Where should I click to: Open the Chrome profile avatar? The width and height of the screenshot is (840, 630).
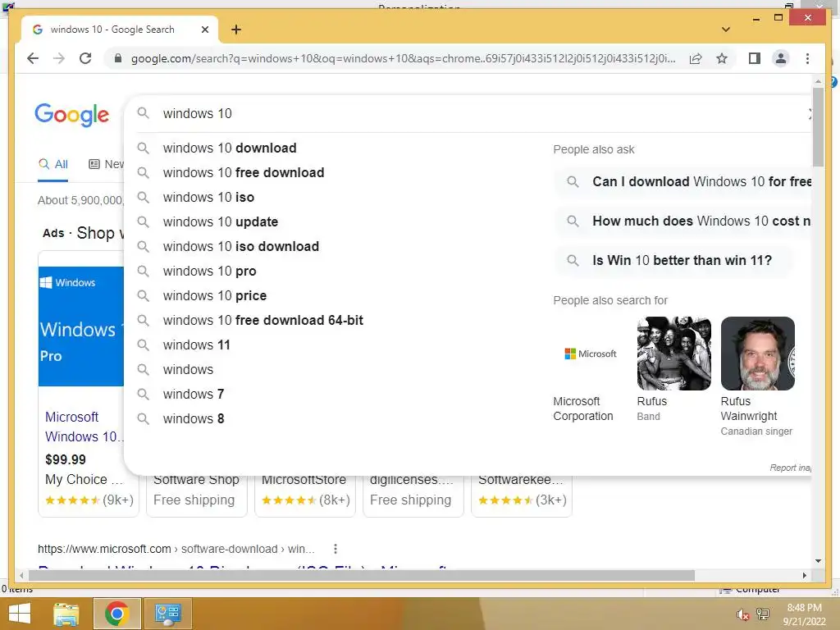click(x=781, y=58)
